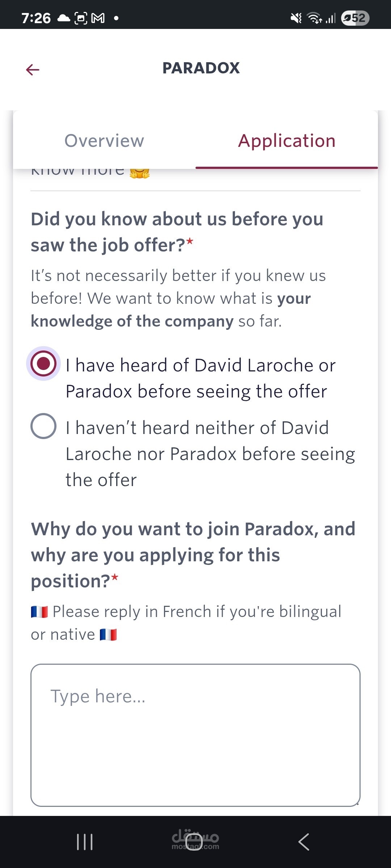This screenshot has height=868, width=391.
Task: Select "I haven't heard neither" radio option
Action: [43, 426]
